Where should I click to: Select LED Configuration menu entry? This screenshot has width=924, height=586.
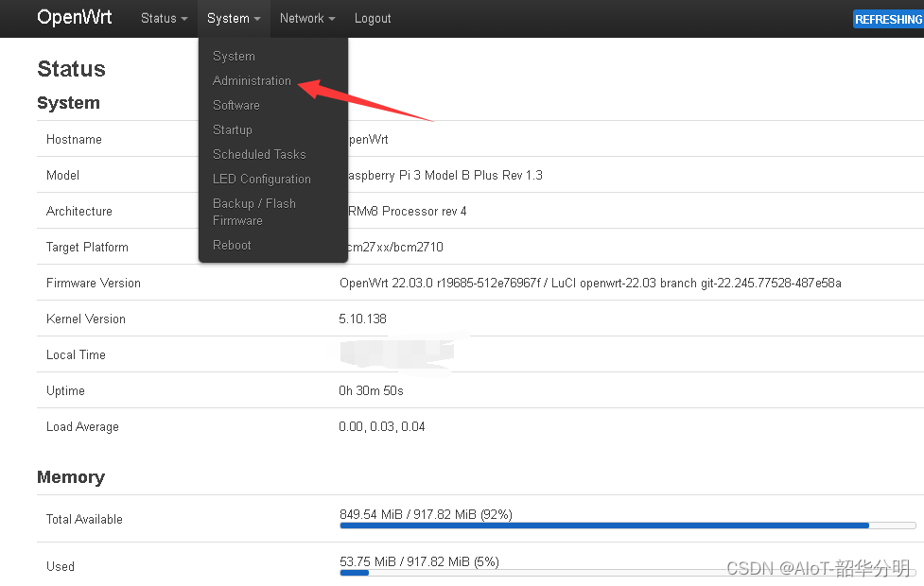point(262,179)
